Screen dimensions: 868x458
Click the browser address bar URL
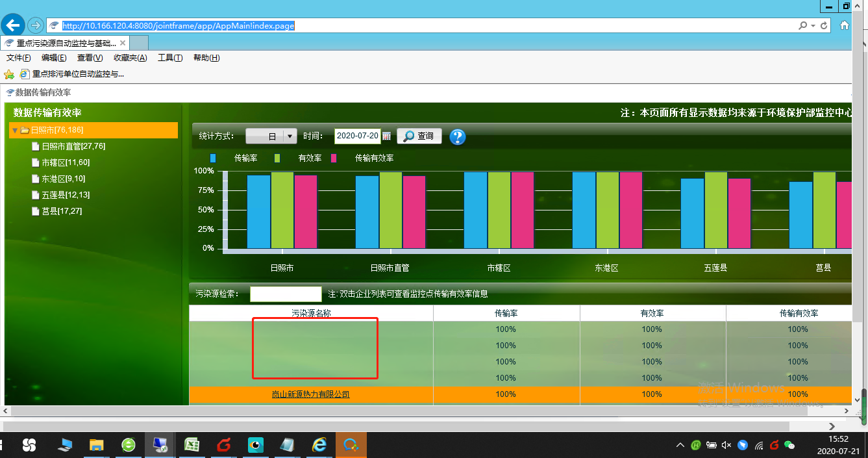(x=179, y=26)
